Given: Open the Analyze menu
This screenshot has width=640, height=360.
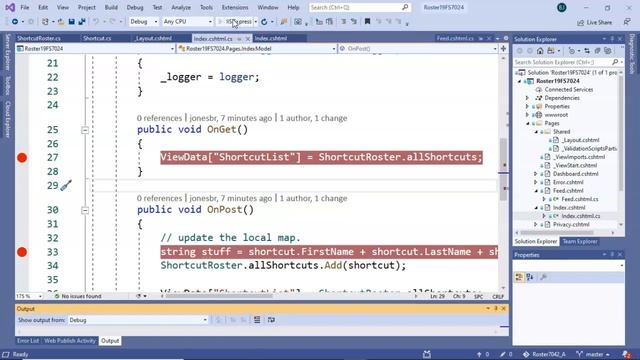Looking at the screenshot, I should (181, 7).
